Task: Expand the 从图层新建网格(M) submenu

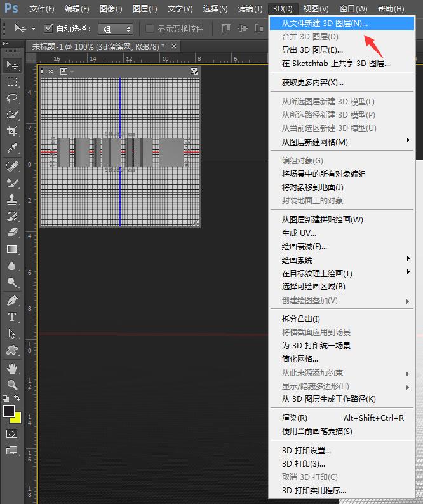Action: (342, 142)
